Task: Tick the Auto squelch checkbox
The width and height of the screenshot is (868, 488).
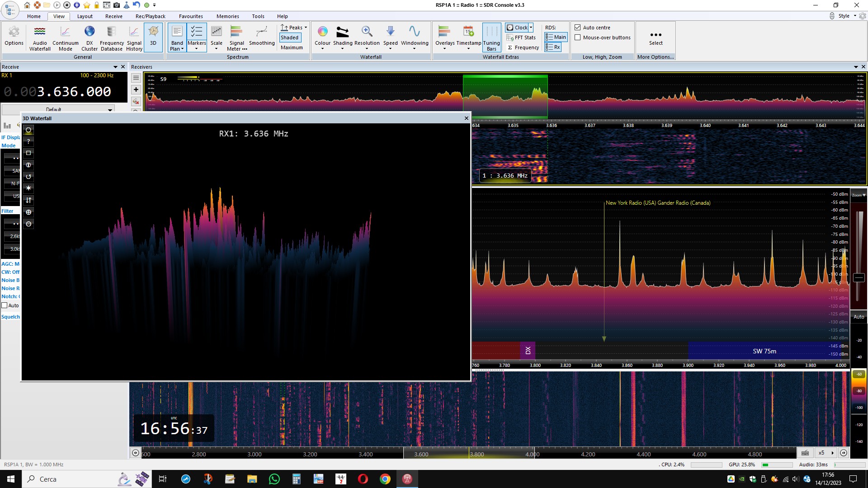Action: point(5,305)
